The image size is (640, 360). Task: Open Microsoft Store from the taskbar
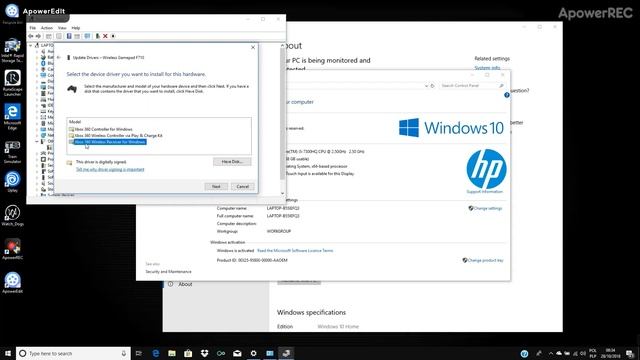(x=188, y=353)
